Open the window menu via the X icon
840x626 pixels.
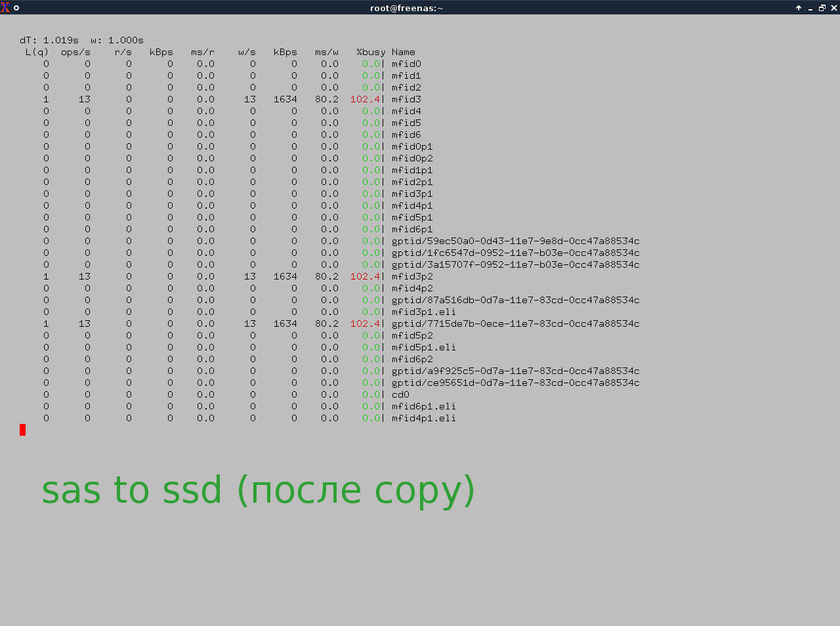pyautogui.click(x=5, y=8)
